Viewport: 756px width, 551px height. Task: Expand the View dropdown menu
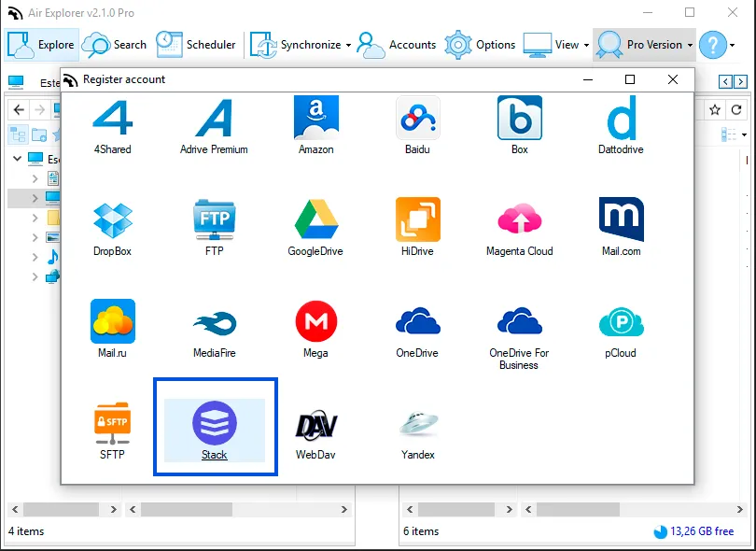pos(586,45)
